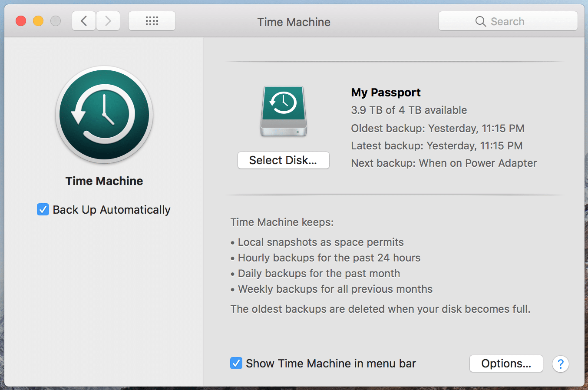Click the My Passport disk name
588x390 pixels.
[x=386, y=93]
